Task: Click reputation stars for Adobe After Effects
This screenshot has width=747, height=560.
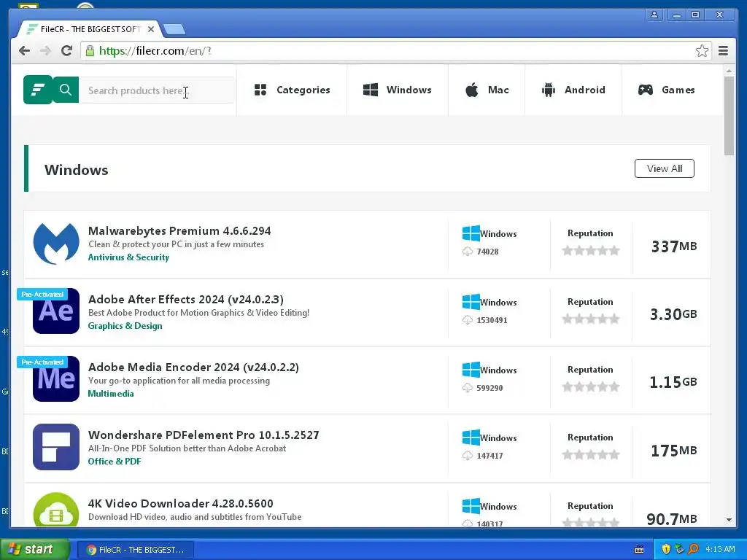Action: [591, 319]
